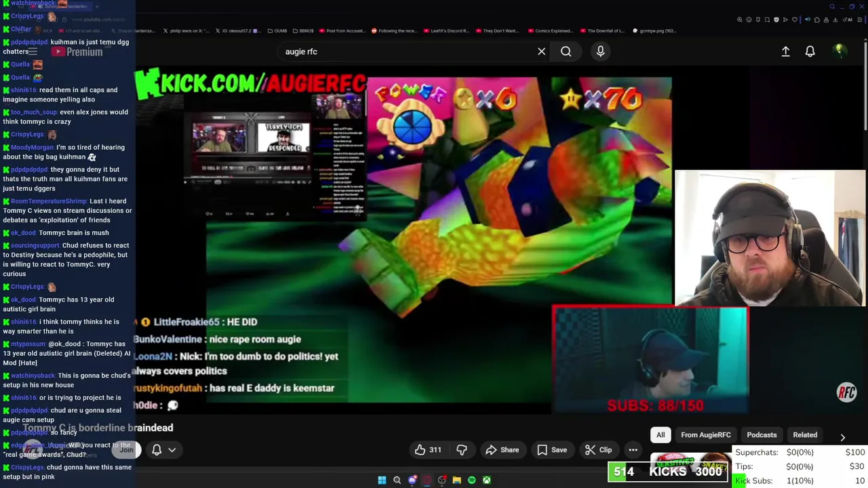
Task: Click chat username 'RoomTemperatureShrimp'
Action: pos(49,201)
